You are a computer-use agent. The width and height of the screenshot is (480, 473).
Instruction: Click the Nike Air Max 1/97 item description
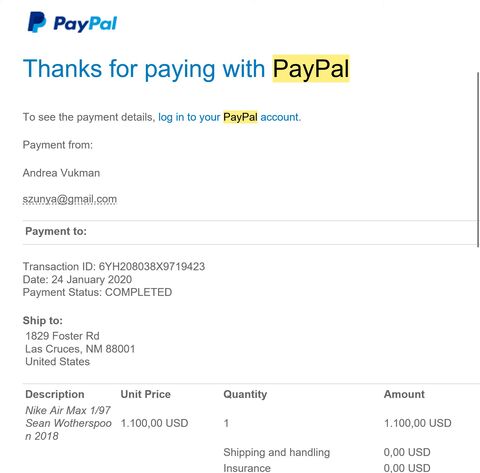click(68, 423)
